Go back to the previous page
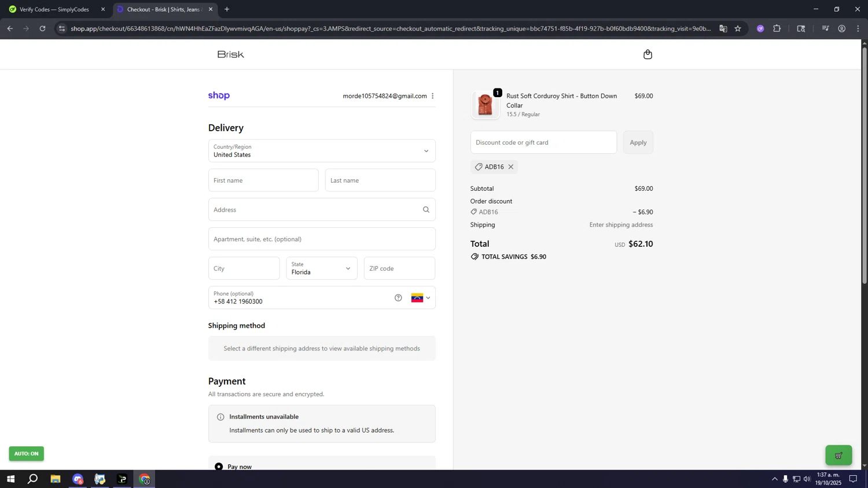The width and height of the screenshot is (868, 488). (x=10, y=28)
